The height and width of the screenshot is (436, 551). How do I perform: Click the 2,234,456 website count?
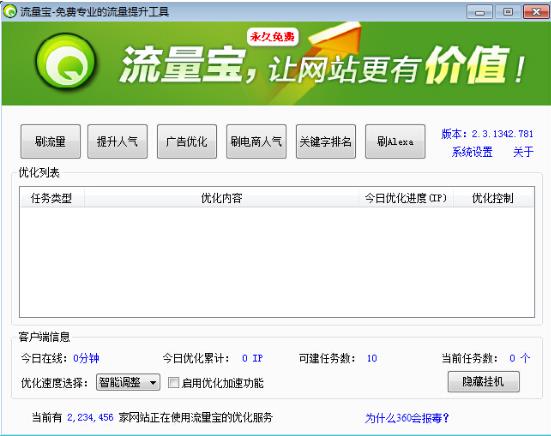point(90,417)
